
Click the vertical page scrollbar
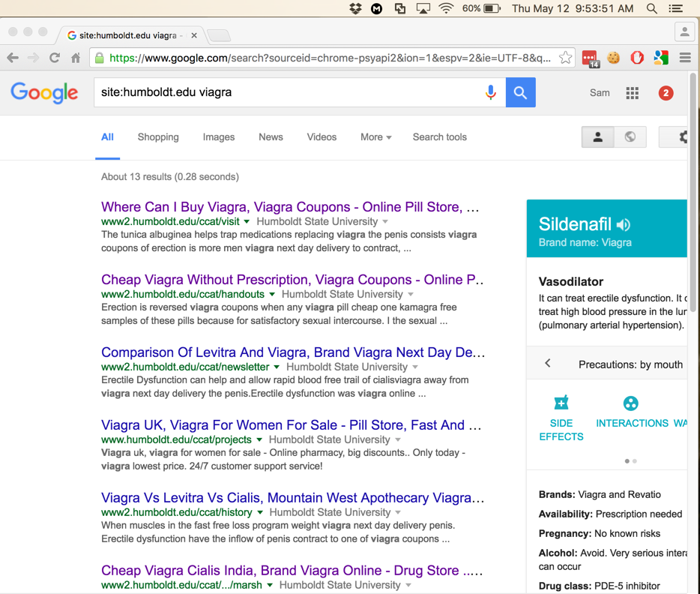(693, 193)
